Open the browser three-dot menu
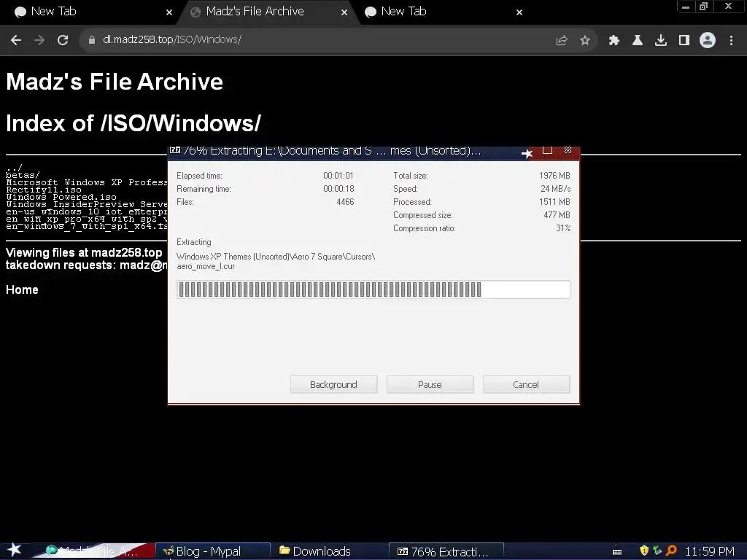The image size is (747, 560). 731,41
